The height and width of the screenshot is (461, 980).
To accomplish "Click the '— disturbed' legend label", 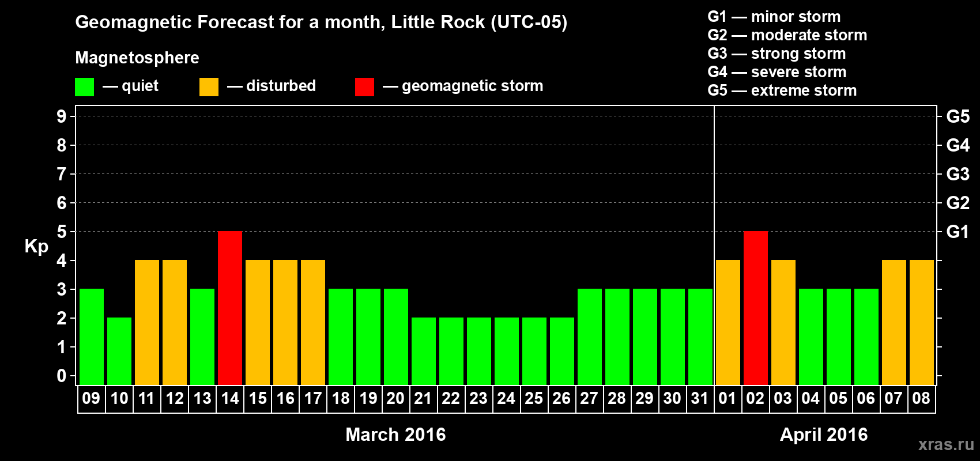I will [x=272, y=86].
